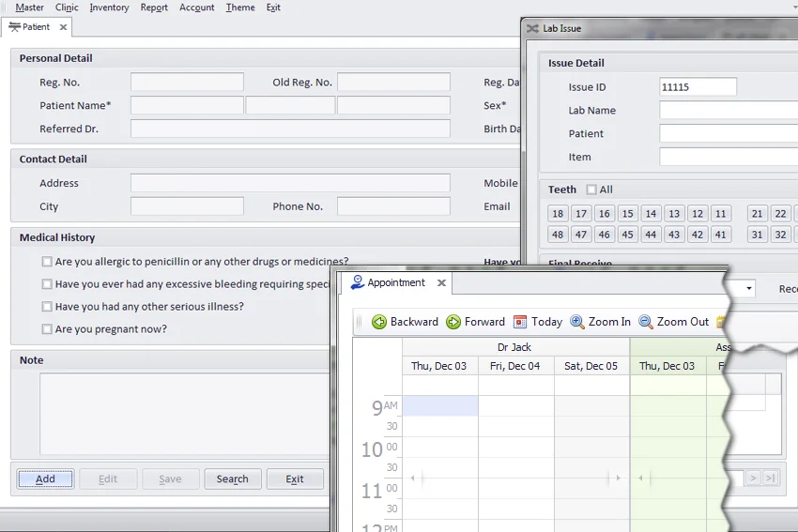
Task: Click the Lab Issue window title icon
Action: [532, 28]
